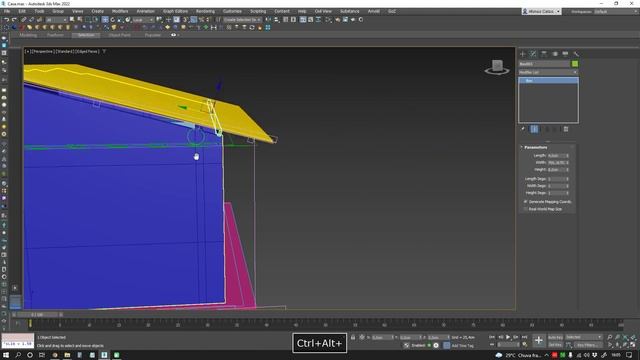Screen dimensions: 640x360
Task: Select the Select and Move tool
Action: click(x=105, y=20)
